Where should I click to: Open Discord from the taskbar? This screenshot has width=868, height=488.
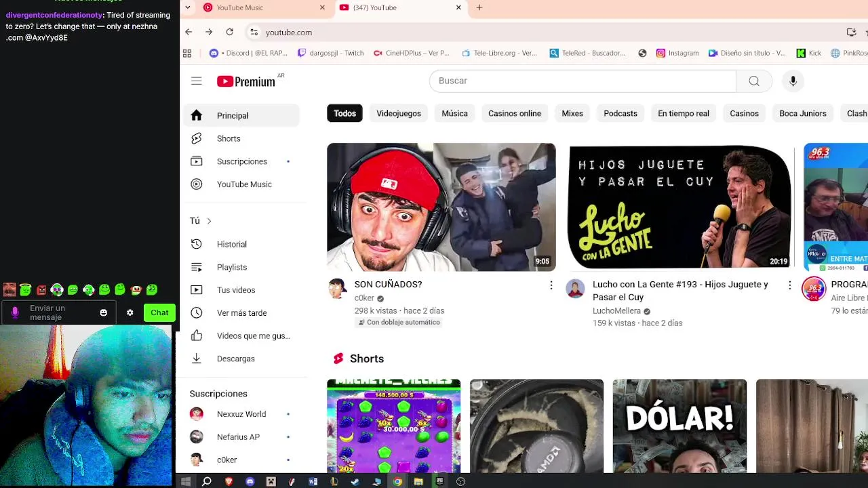(250, 481)
